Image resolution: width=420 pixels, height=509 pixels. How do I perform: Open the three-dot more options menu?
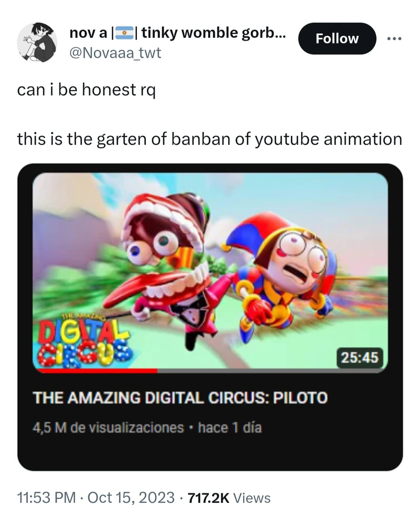click(394, 38)
